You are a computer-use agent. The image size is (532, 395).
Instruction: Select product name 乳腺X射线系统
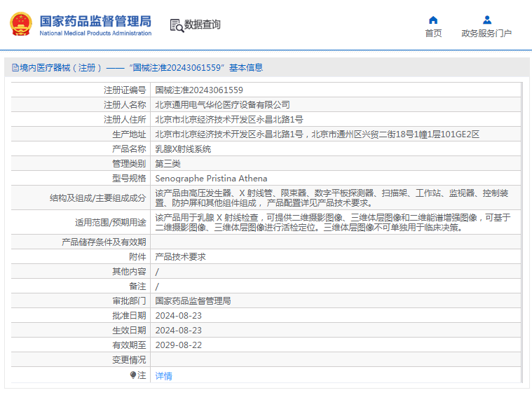tap(183, 149)
